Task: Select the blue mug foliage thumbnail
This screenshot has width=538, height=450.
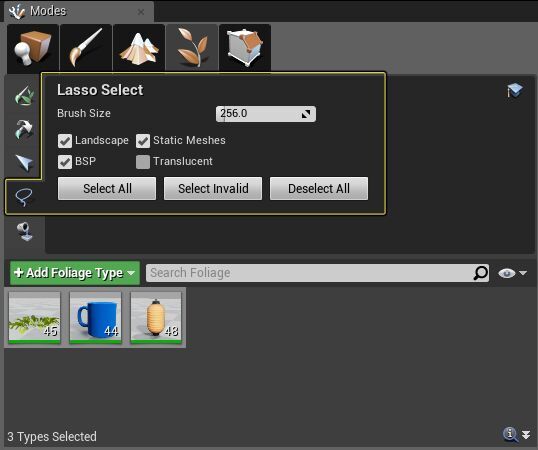Action: 95,318
